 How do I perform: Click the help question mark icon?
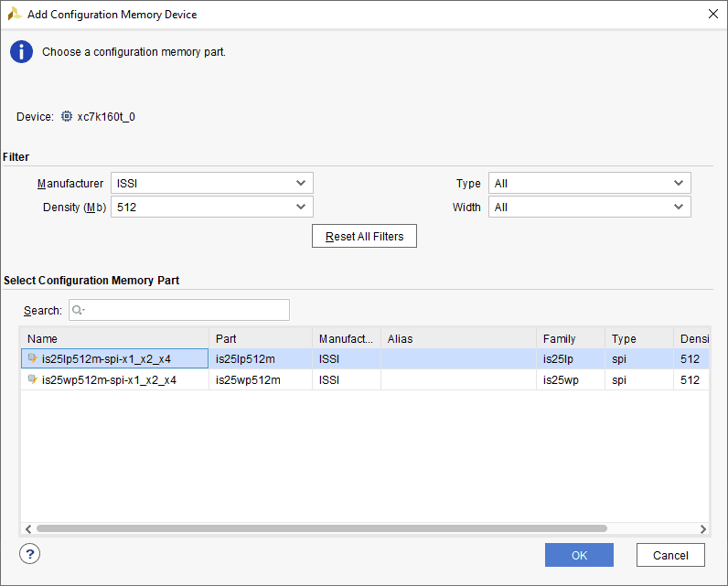point(30,554)
